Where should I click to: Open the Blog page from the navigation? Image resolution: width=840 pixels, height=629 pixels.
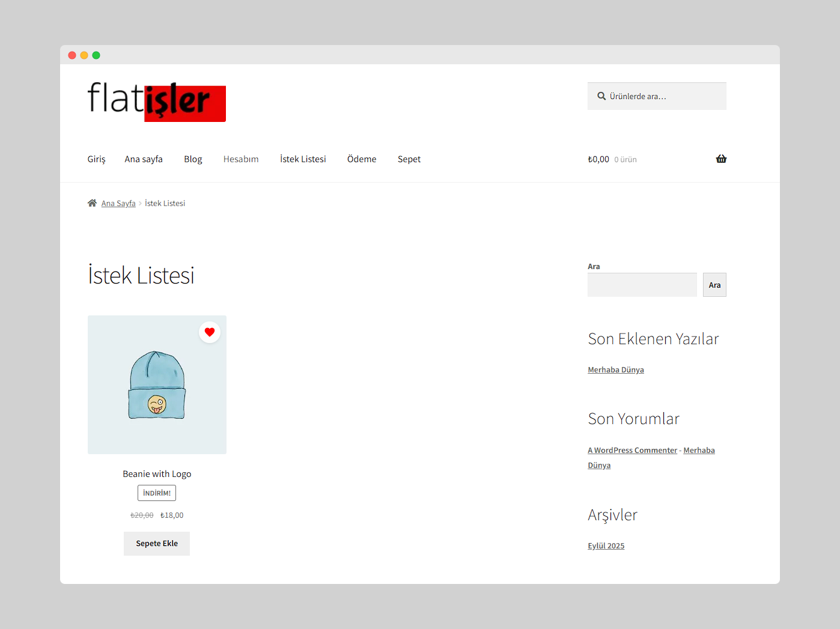[x=193, y=159]
